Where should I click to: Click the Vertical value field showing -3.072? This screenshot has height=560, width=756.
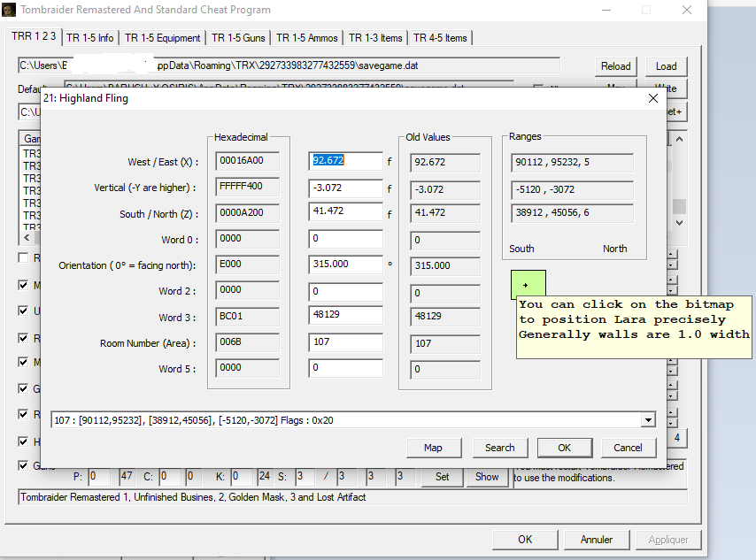pyautogui.click(x=346, y=188)
